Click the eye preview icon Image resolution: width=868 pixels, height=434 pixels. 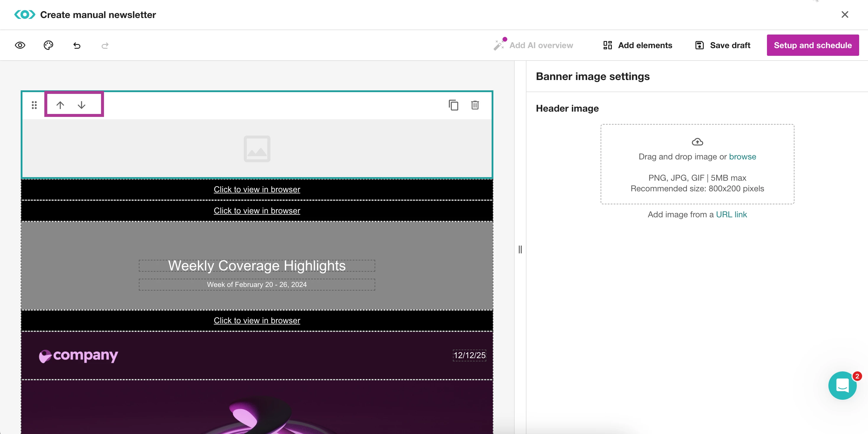coord(20,45)
